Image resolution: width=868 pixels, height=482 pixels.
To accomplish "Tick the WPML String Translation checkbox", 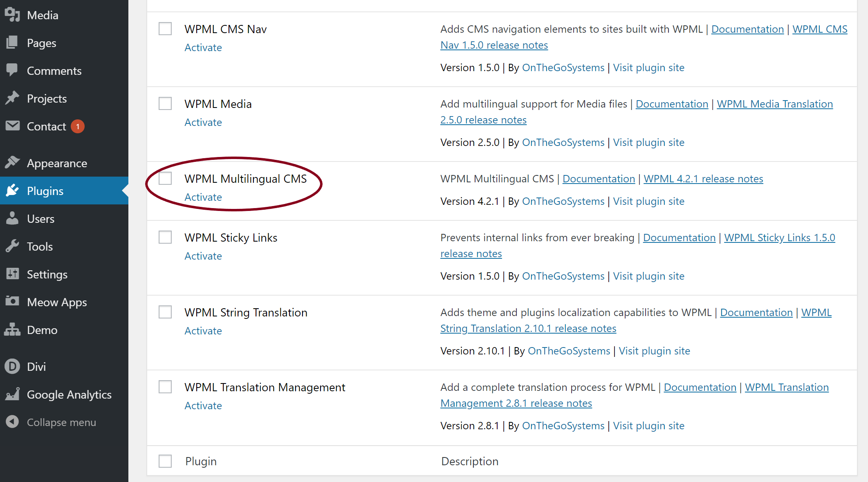I will tap(165, 312).
